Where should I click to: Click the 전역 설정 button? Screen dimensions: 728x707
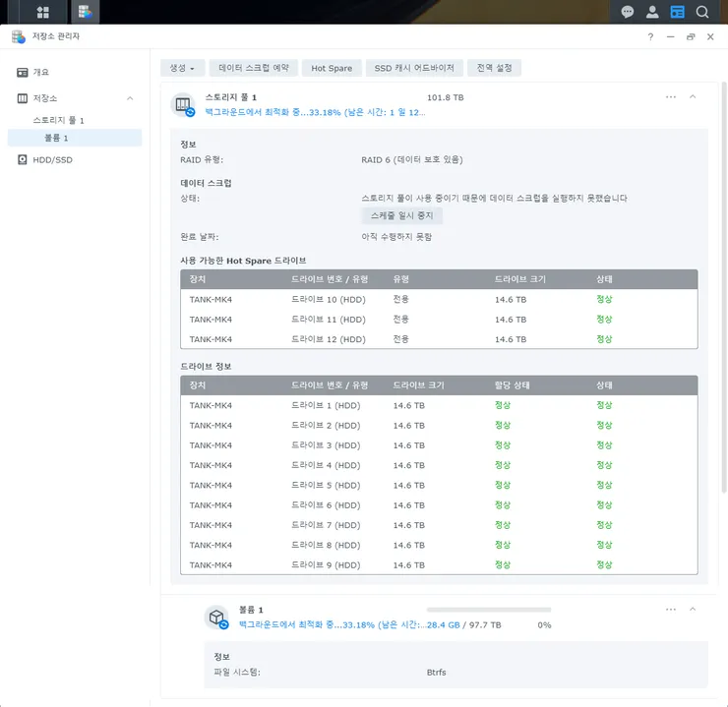pyautogui.click(x=494, y=68)
